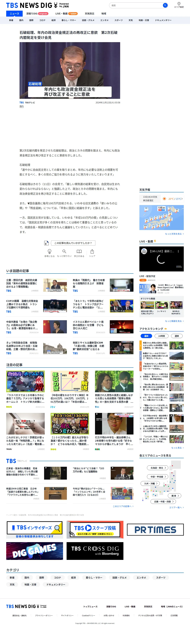The height and width of the screenshot is (644, 190).
Task: Open 北海道・東北 area button
Action: 157,468
